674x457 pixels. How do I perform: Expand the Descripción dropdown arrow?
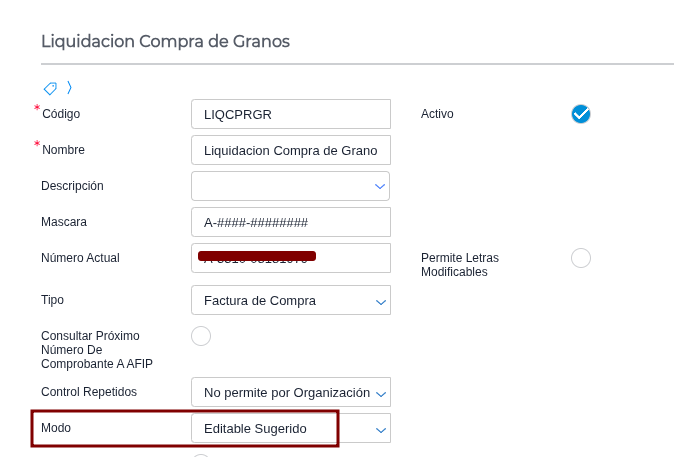pyautogui.click(x=380, y=186)
